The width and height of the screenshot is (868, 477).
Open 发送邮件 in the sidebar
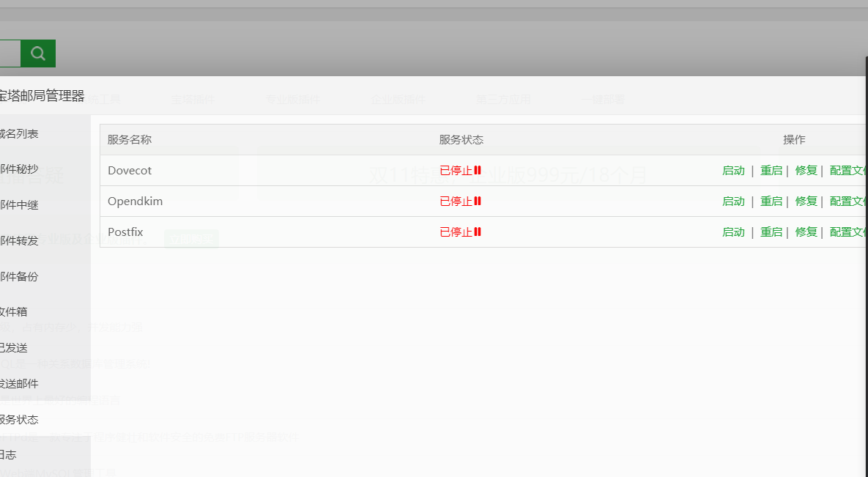(x=19, y=383)
